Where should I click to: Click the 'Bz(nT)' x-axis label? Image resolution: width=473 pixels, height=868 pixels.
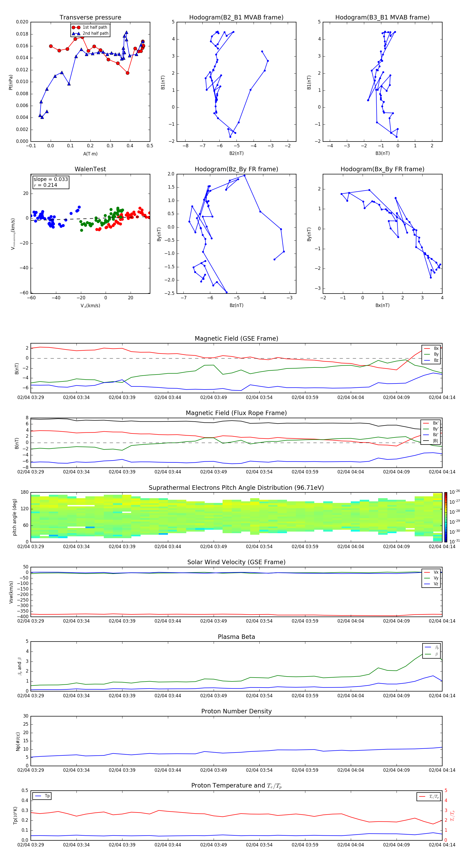click(236, 305)
